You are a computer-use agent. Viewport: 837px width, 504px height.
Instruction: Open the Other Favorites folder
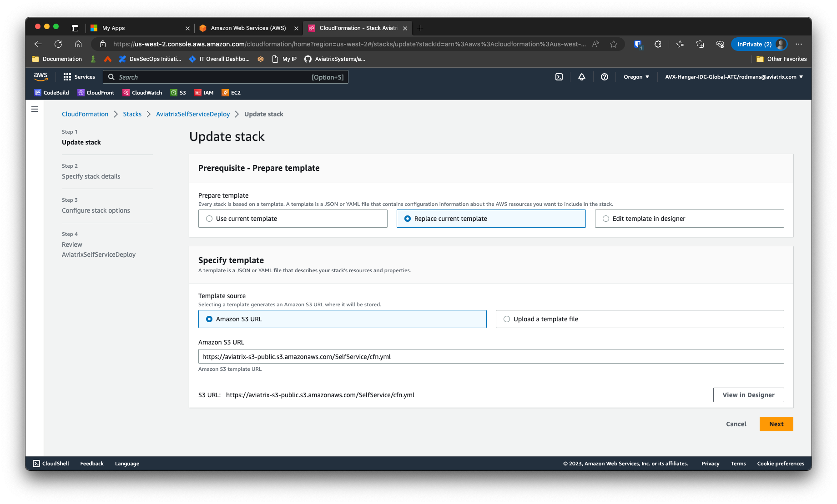pos(782,59)
